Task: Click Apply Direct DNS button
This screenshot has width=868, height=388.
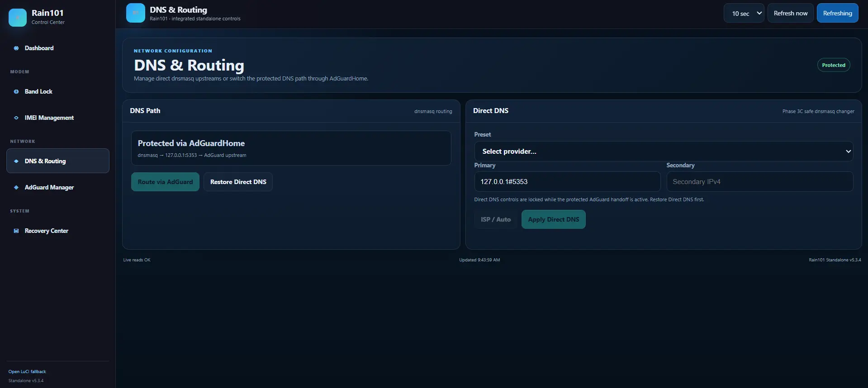Action: 554,219
